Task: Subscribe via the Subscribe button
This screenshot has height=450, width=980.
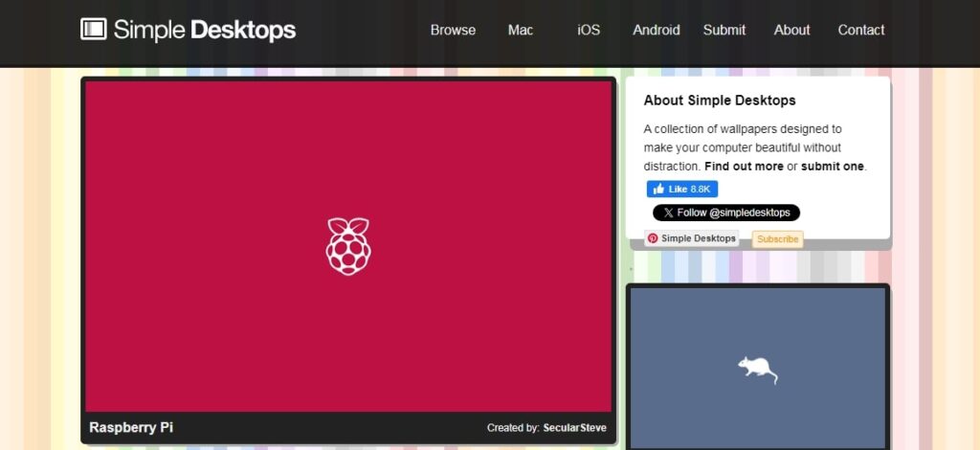Action: (x=777, y=238)
